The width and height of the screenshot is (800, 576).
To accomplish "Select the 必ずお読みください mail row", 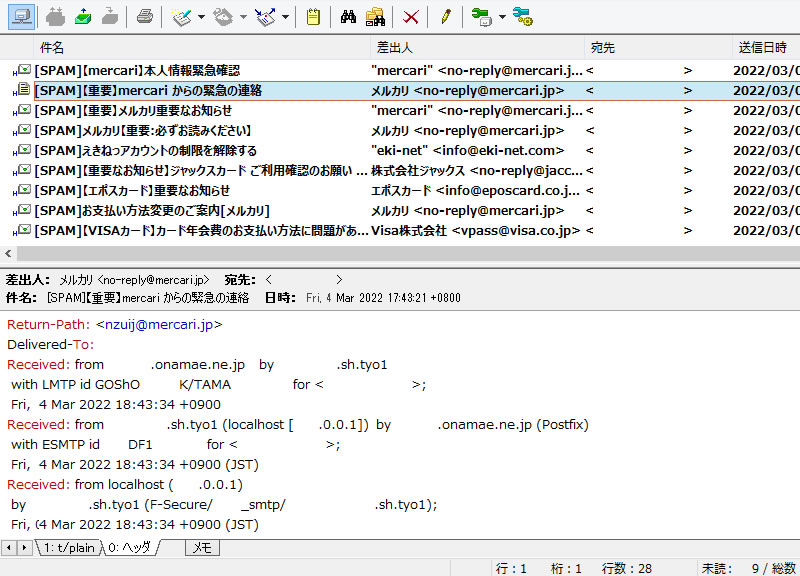I will click(400, 131).
